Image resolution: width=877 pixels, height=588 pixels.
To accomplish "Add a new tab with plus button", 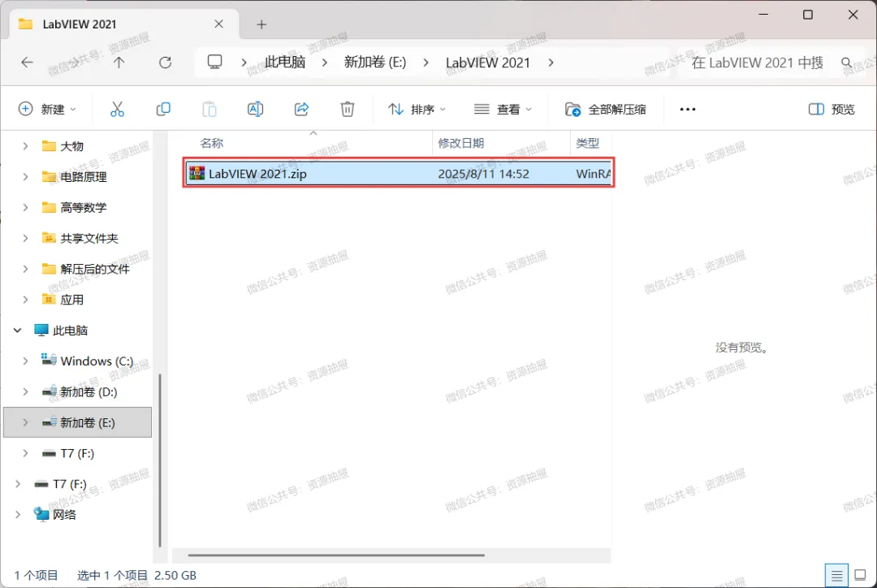I will coord(261,24).
